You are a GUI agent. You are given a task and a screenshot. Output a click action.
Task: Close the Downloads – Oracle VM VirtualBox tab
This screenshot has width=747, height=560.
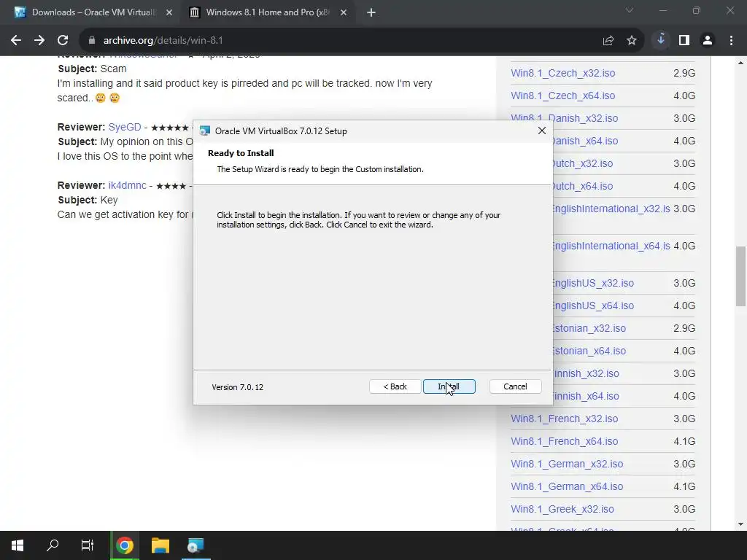click(x=169, y=12)
